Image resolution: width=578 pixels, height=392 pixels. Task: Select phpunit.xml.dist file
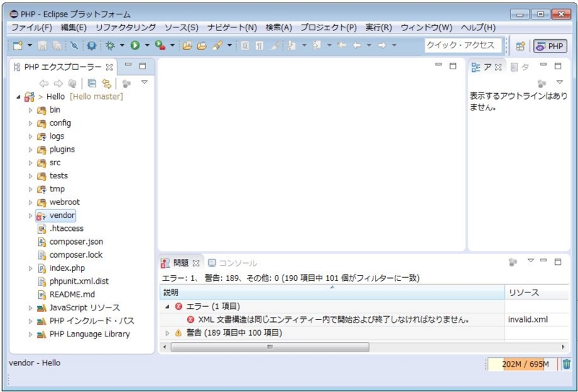point(79,282)
